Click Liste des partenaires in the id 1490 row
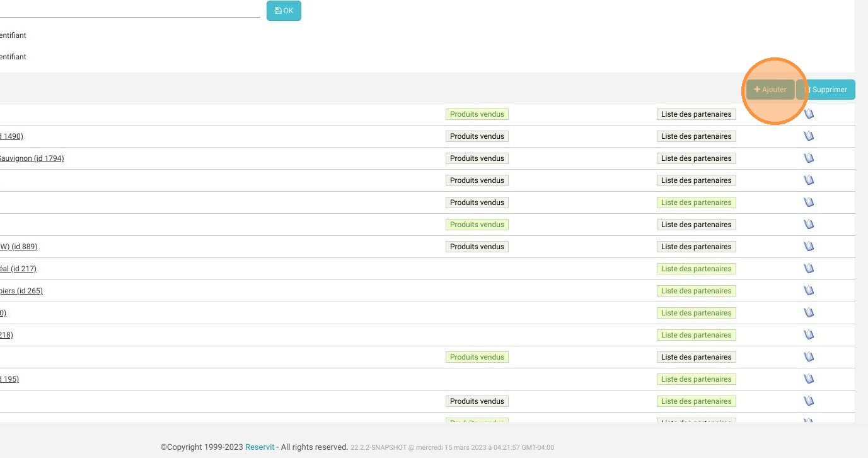Screen dimensions: 868x458 (696, 136)
